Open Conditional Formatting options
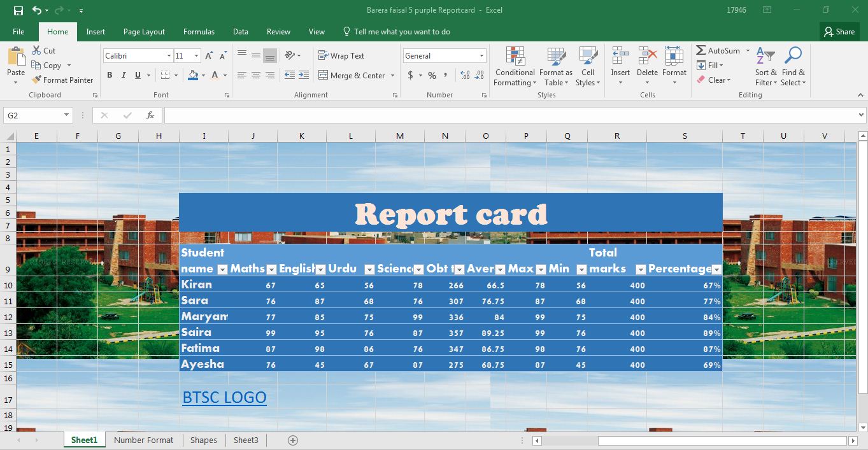868x450 pixels. [x=515, y=67]
